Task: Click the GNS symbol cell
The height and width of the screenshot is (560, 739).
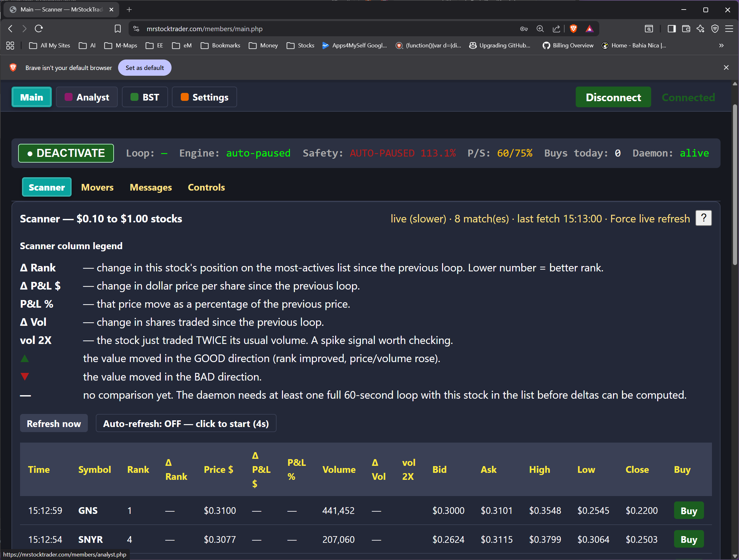Action: (x=88, y=511)
